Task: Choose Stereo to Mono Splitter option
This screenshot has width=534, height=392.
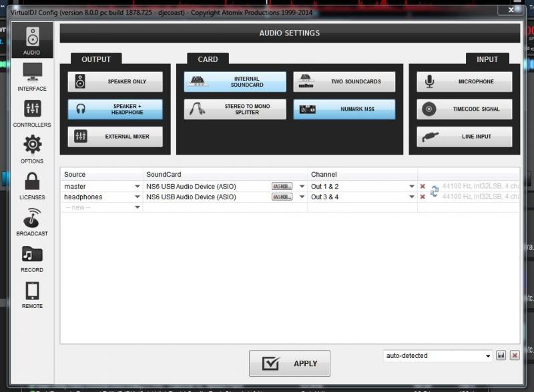Action: [x=235, y=109]
